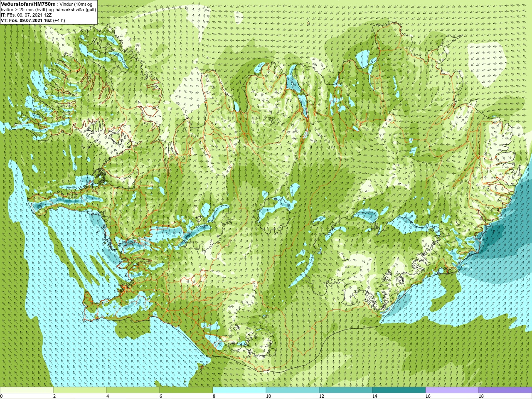Click the teal 12–14 scale swatch
Screen dimensions: 532x399
pos(346,390)
